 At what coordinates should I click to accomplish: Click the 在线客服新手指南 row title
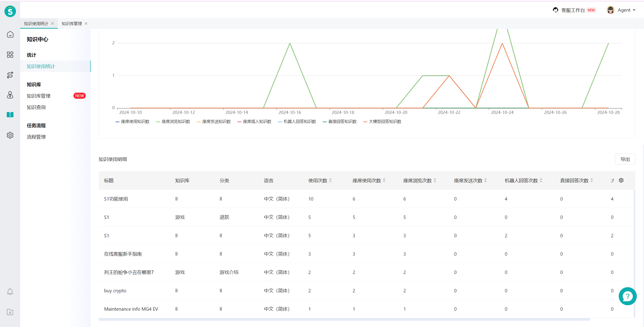pyautogui.click(x=123, y=254)
